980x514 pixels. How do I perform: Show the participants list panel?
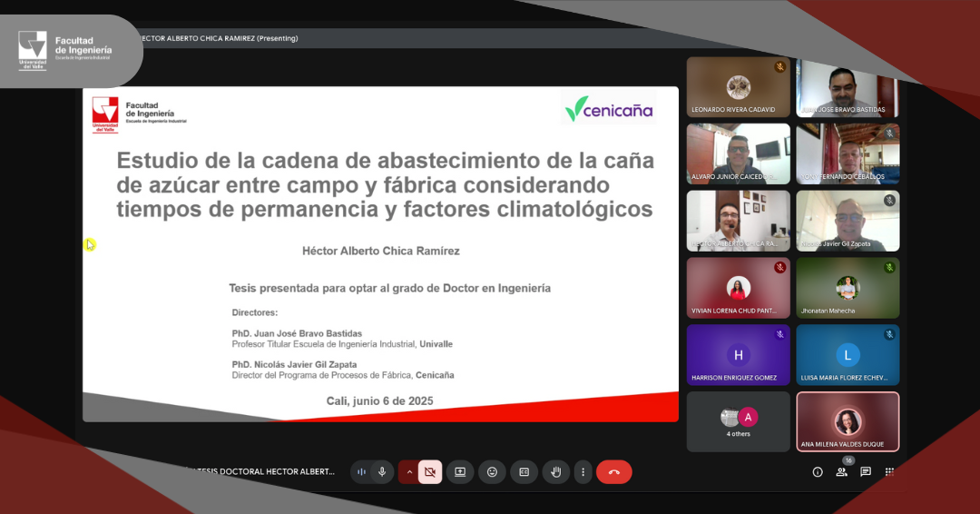842,472
